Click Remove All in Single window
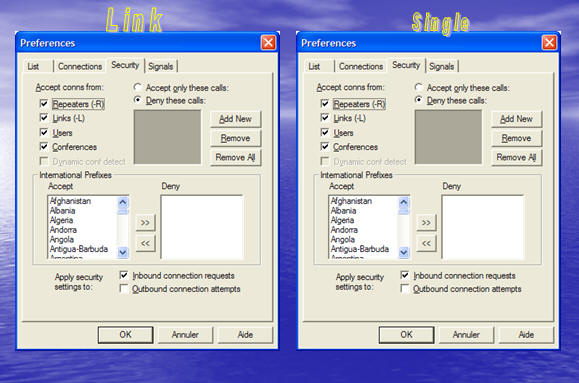 click(x=517, y=157)
